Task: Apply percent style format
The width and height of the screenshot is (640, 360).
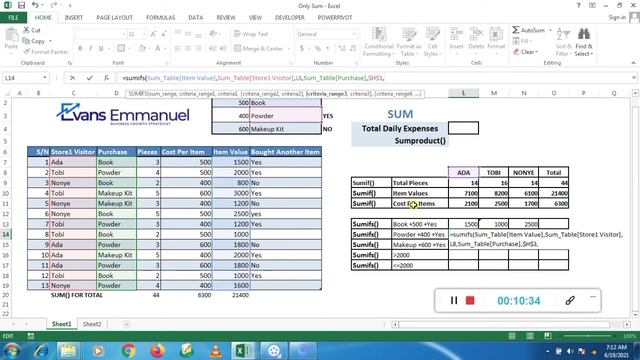Action: (318, 48)
